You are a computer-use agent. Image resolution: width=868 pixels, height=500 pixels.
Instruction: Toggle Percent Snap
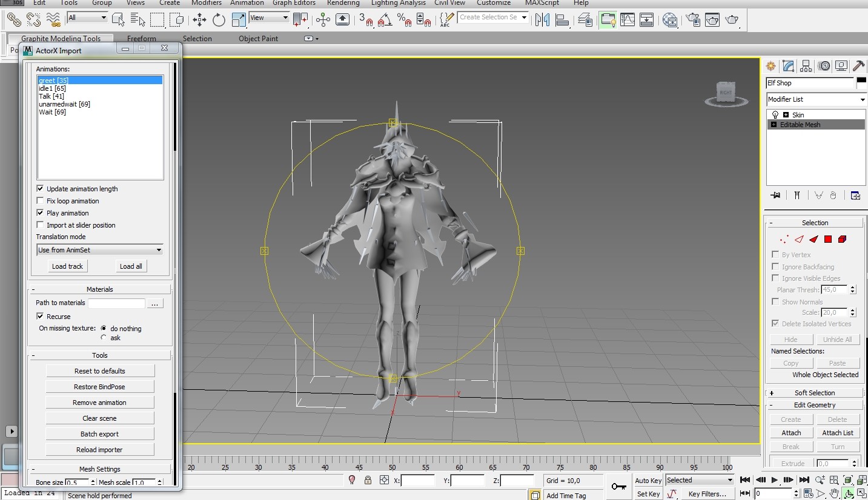pos(405,19)
